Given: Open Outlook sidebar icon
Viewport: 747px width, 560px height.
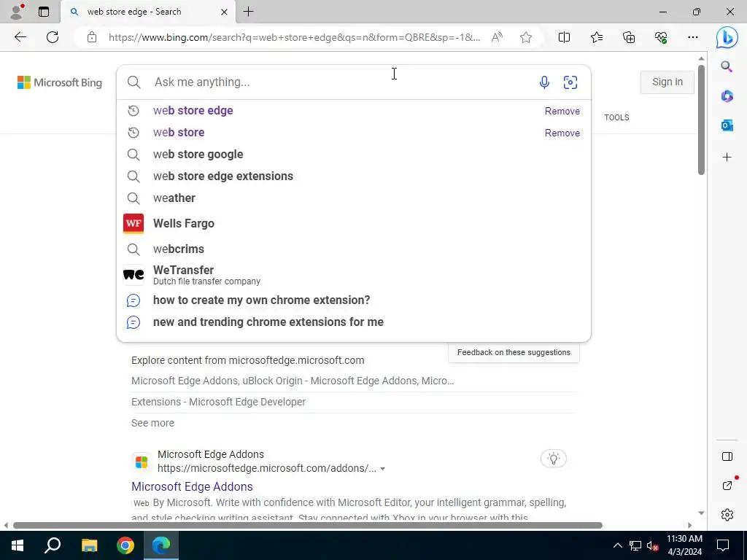Looking at the screenshot, I should pos(727,125).
